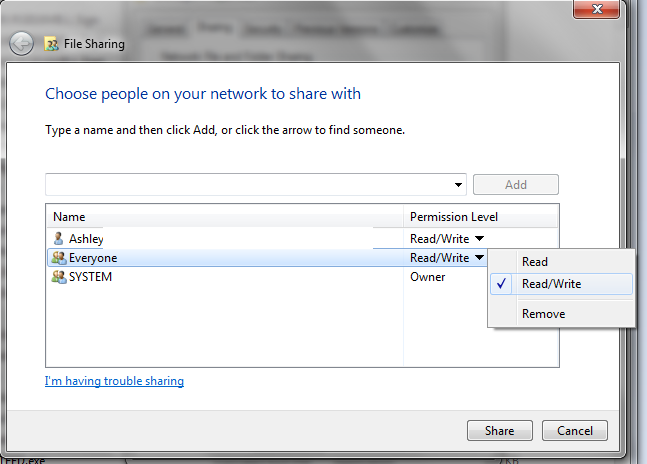Focus the name entry text field

click(x=248, y=185)
